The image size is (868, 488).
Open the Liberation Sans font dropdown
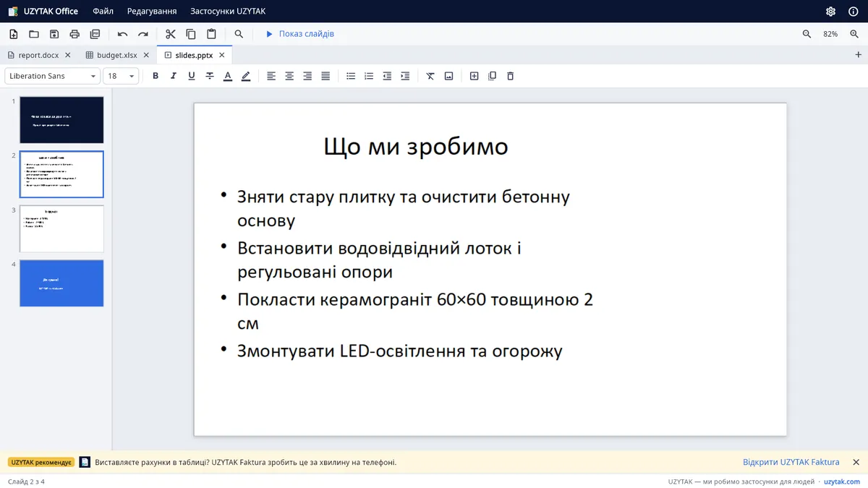click(52, 76)
